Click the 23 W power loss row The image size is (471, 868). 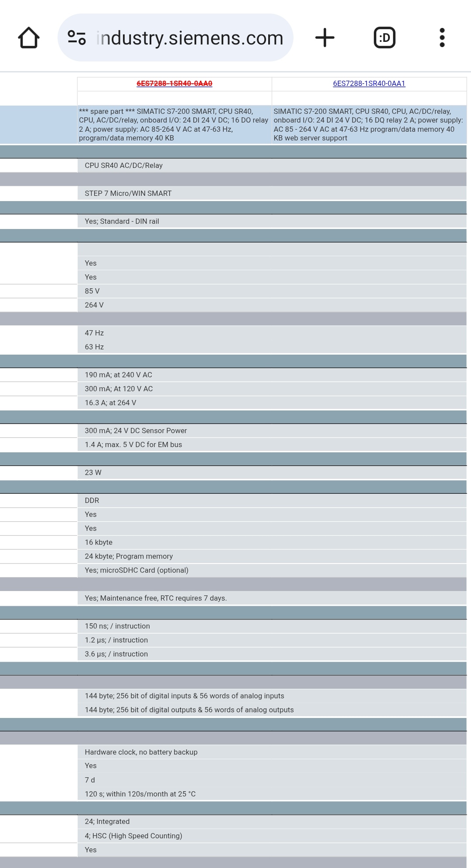tap(272, 472)
